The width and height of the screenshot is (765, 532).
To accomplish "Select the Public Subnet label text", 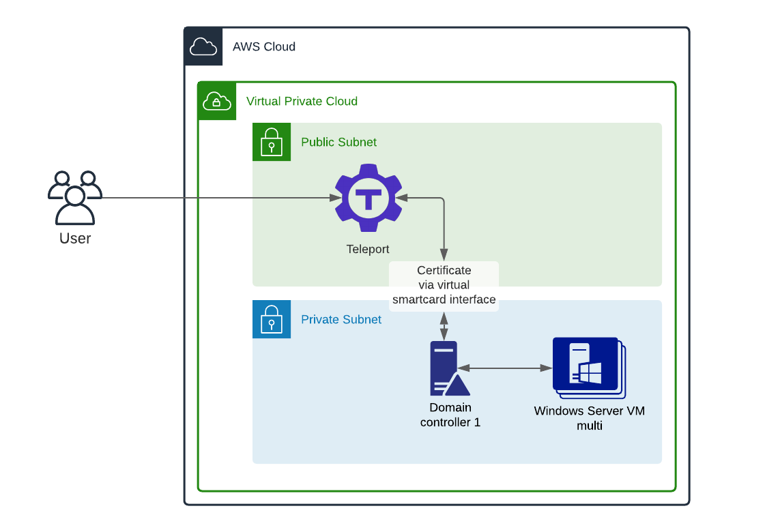I will [338, 143].
